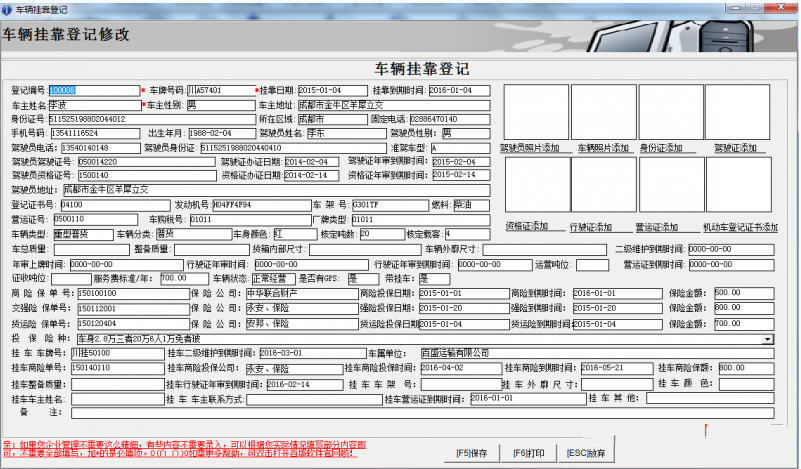This screenshot has width=801, height=469.
Task: Select the driver photo thumbnail box
Action: click(536, 112)
